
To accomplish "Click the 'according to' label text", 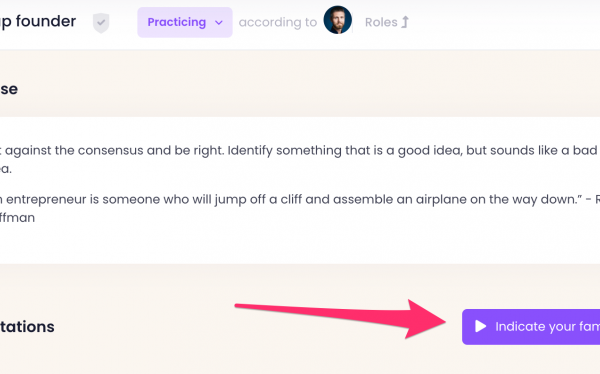I will pyautogui.click(x=278, y=23).
